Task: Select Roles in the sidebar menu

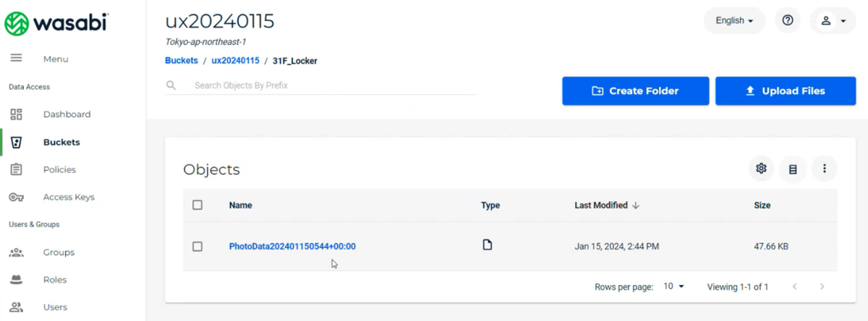Action: coord(55,280)
